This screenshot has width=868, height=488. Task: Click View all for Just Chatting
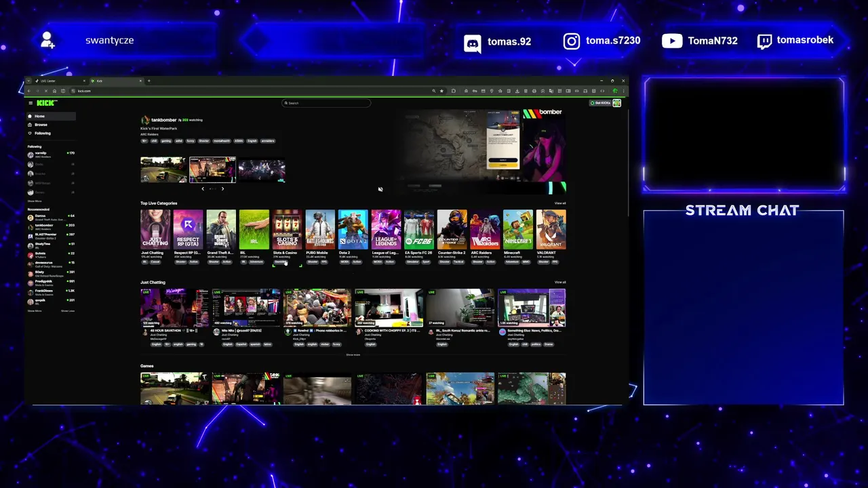[x=559, y=282]
